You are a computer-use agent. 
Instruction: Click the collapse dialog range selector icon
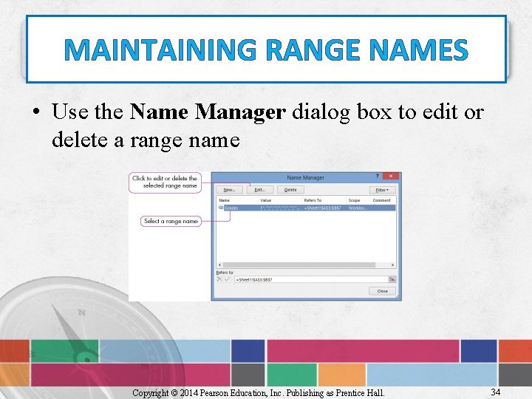click(x=392, y=279)
